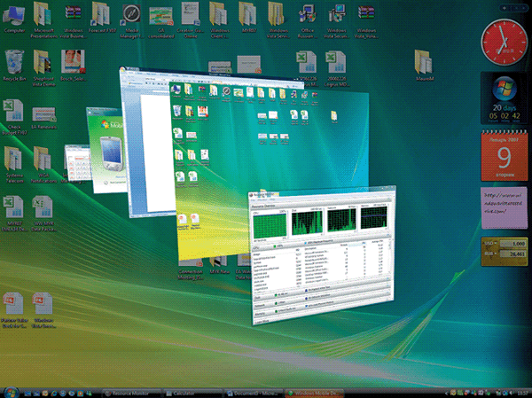
Task: Click the red clock sidebar gadget
Action: coord(504,42)
